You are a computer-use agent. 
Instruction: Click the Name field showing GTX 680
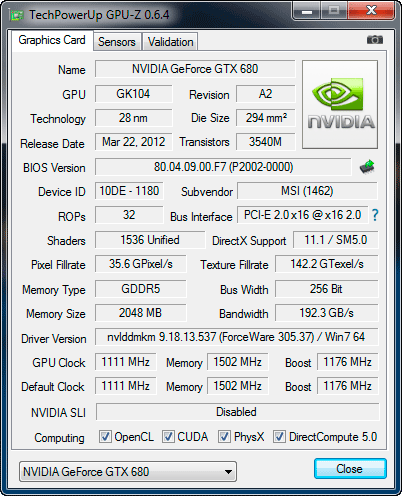[195, 69]
